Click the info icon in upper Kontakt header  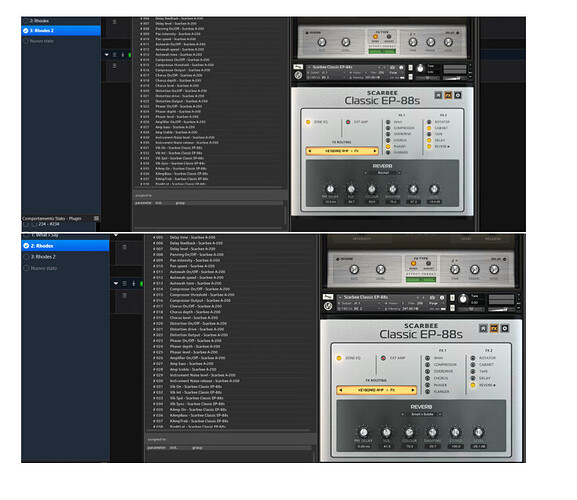401,67
